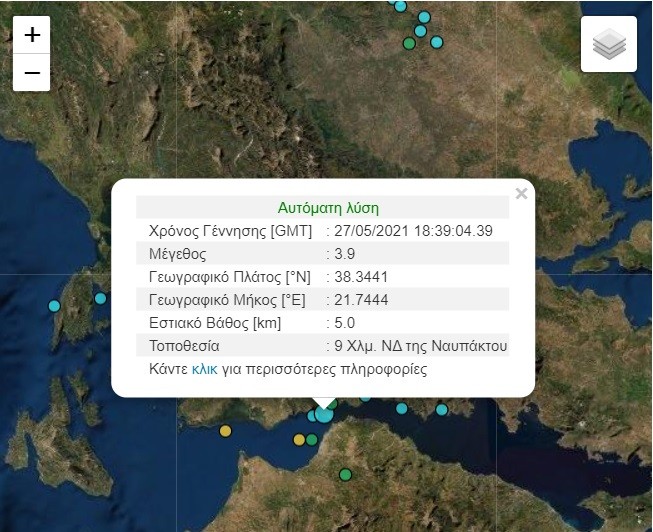
Task: Click the latitude value 38.3441
Action: pos(361,277)
